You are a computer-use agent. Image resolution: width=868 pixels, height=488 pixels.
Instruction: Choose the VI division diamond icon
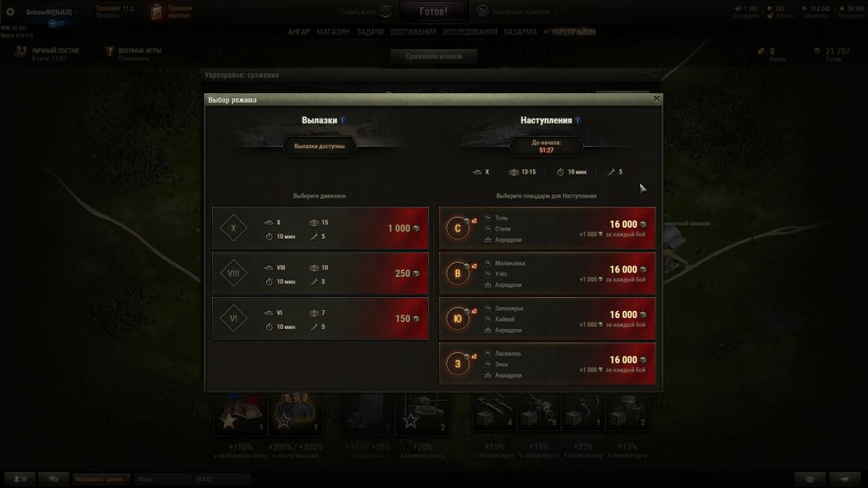233,318
